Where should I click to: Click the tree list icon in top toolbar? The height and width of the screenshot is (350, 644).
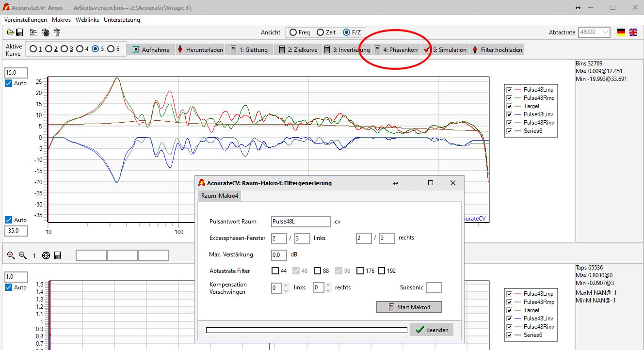pyautogui.click(x=33, y=32)
